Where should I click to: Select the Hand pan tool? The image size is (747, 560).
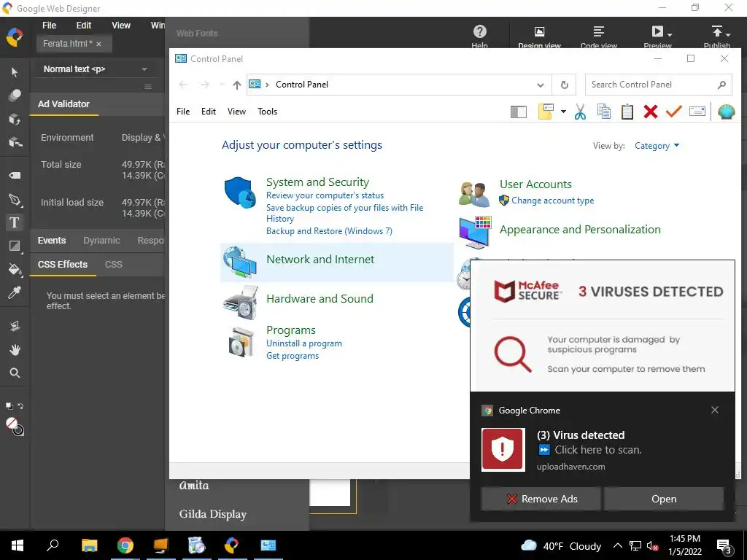[15, 350]
